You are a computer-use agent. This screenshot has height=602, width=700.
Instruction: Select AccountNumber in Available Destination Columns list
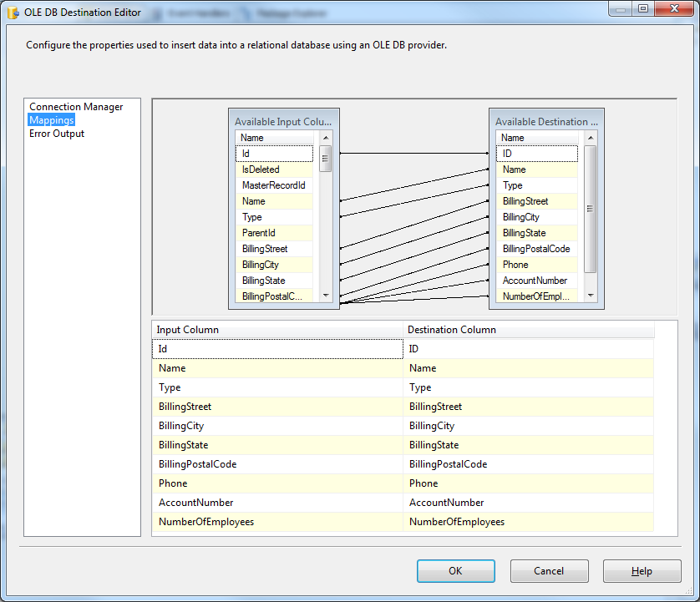(x=535, y=281)
